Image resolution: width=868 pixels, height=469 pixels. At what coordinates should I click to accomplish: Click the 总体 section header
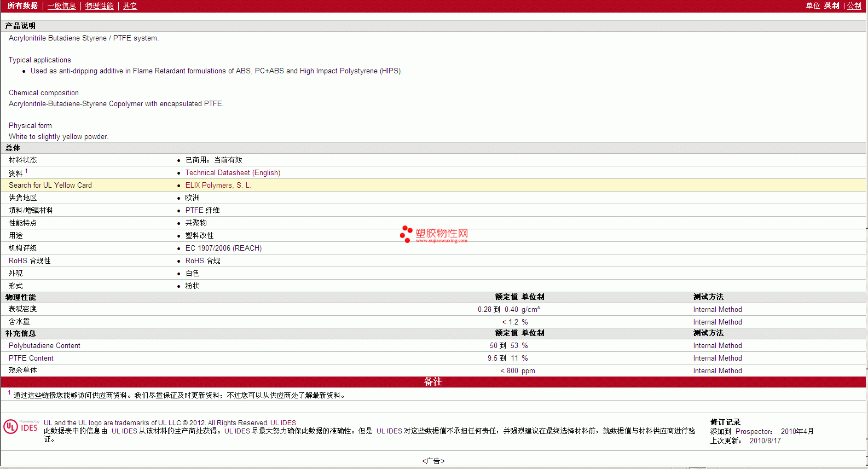click(x=13, y=148)
